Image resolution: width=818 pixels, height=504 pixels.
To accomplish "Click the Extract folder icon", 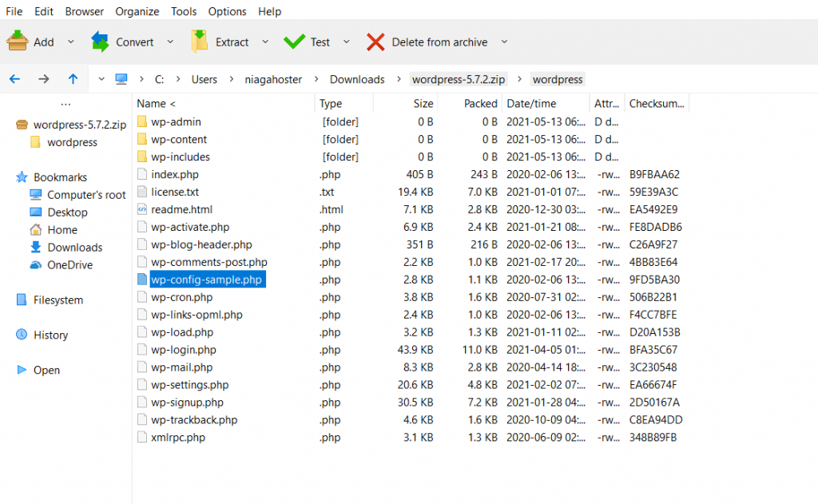I will [200, 42].
